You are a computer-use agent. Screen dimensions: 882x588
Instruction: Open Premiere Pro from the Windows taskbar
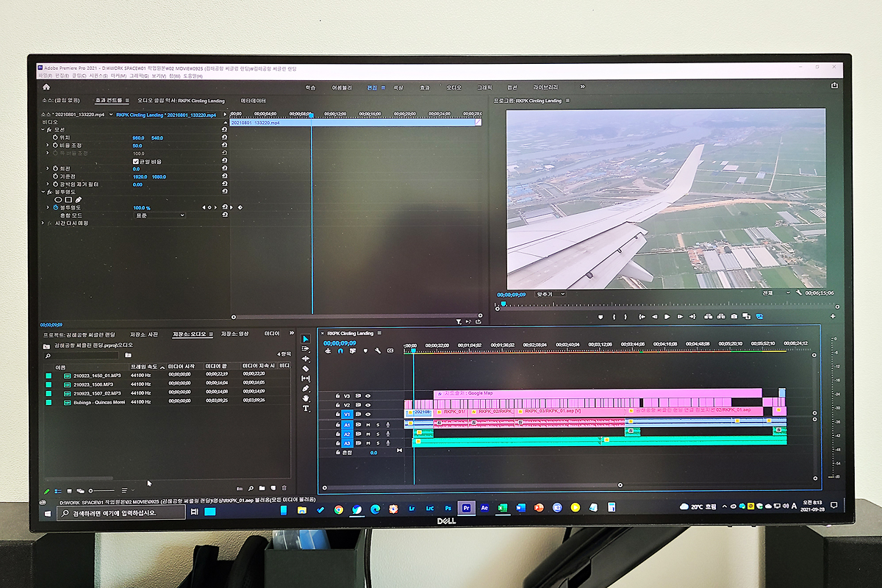pos(466,508)
